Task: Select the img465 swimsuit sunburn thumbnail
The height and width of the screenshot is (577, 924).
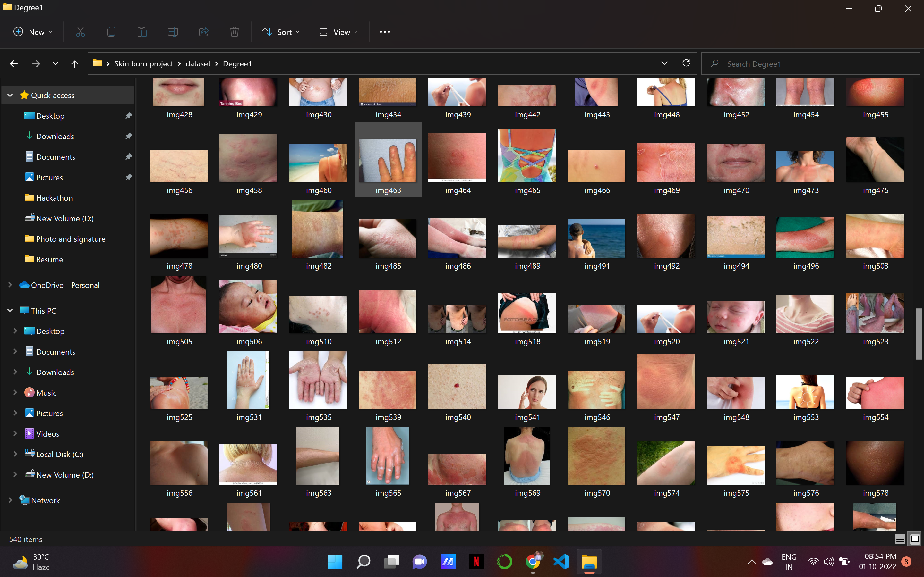Action: coord(526,156)
